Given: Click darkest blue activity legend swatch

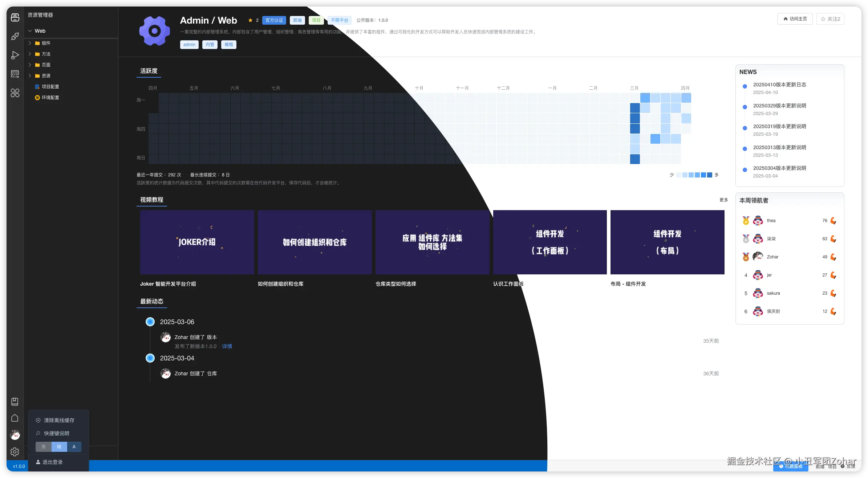Looking at the screenshot, I should [709, 175].
